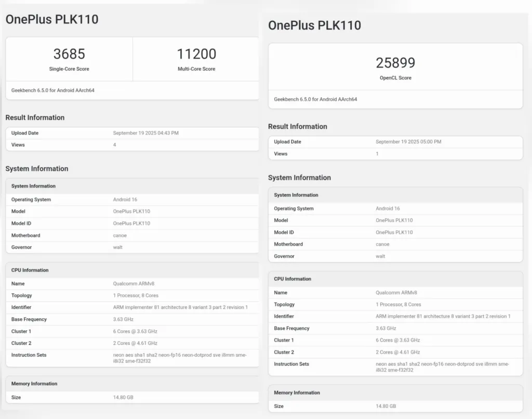The width and height of the screenshot is (532, 419).
Task: Click the Geekbench 6.5.0 for Android AArch64 label
Action: click(x=62, y=90)
